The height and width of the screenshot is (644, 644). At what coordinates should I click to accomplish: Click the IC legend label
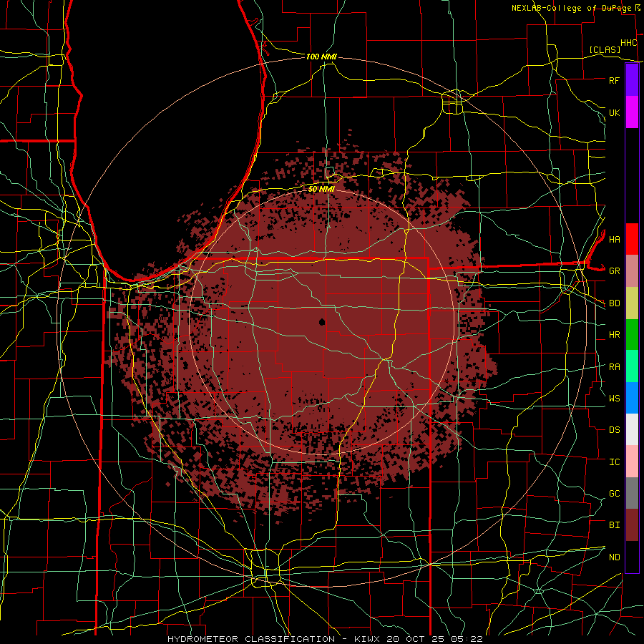(x=614, y=462)
